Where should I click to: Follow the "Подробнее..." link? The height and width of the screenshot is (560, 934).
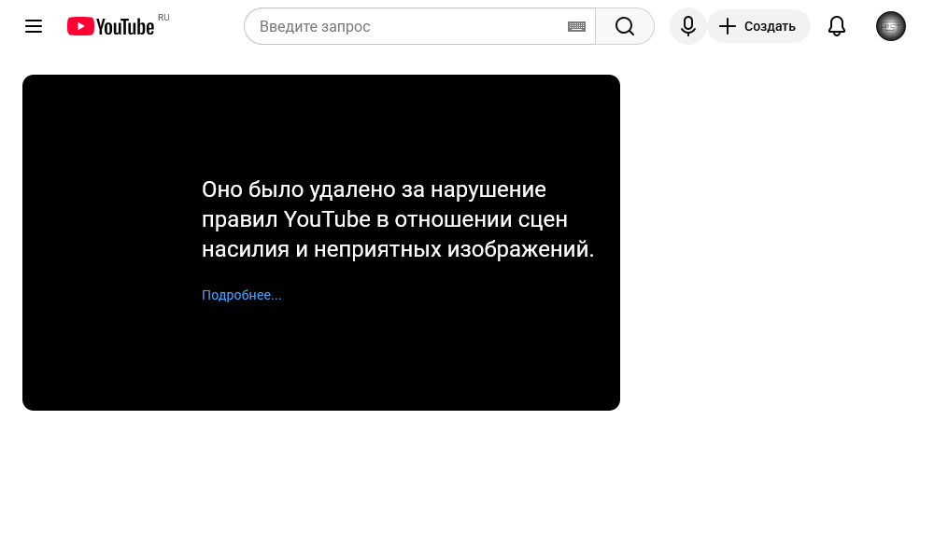(x=241, y=295)
